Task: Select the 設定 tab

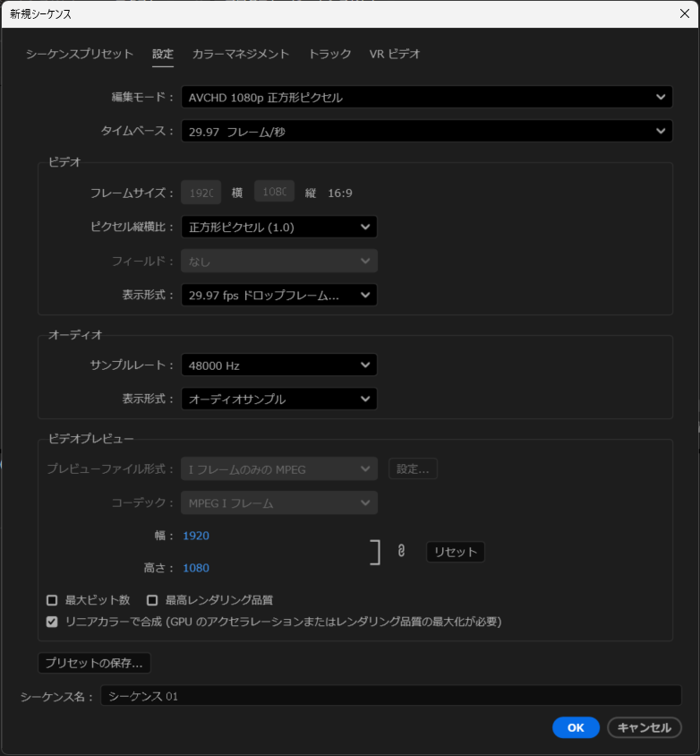Action: pos(163,54)
